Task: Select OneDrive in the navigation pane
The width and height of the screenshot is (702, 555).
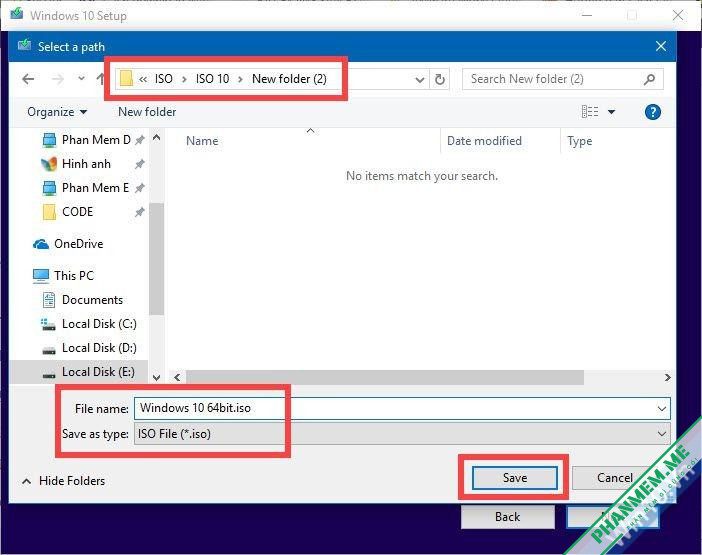Action: (68, 244)
